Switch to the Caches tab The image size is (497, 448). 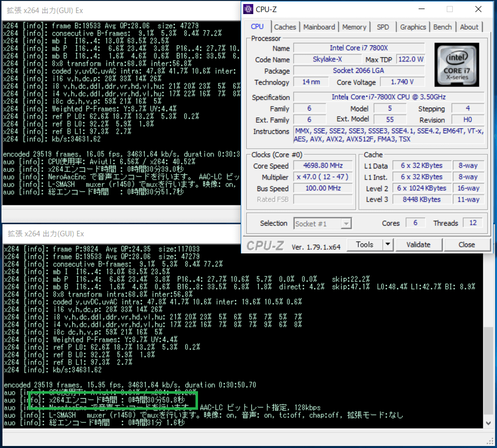285,27
